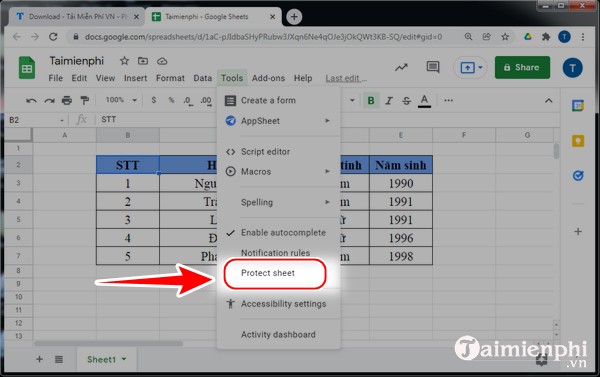Expand the Spelling submenu

pos(279,202)
